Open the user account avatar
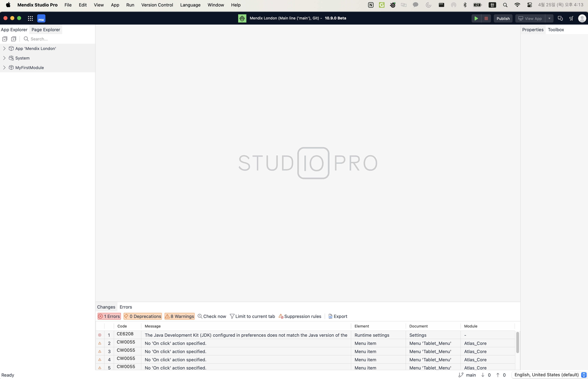The image size is (588, 379). 582,18
